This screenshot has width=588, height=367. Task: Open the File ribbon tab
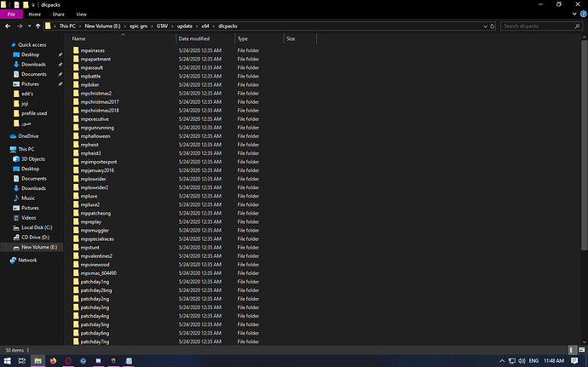click(x=12, y=14)
